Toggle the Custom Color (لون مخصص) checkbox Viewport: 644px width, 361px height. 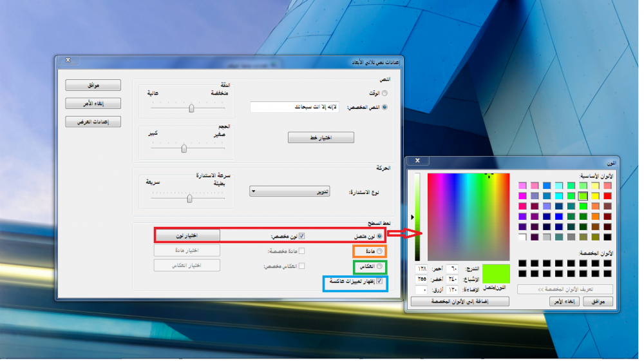point(301,236)
